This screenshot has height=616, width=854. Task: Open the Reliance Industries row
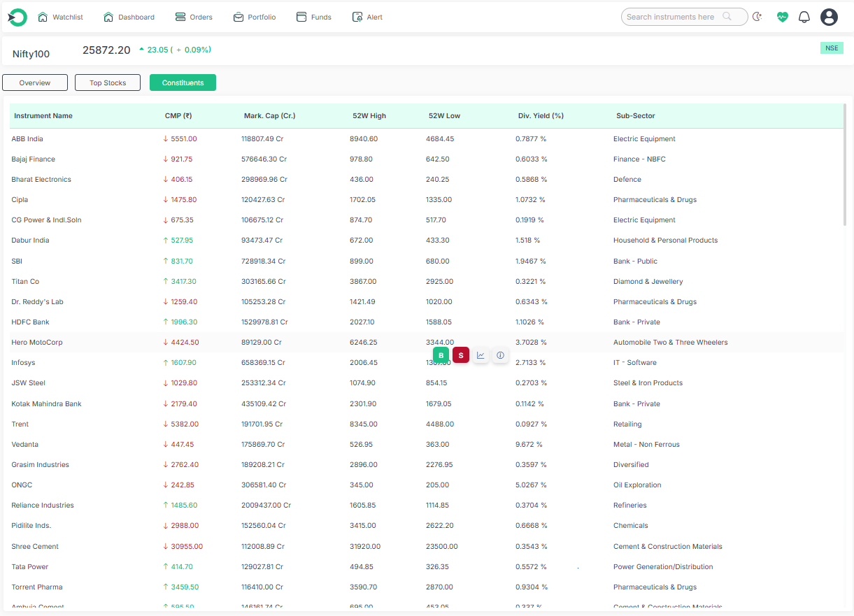(43, 506)
